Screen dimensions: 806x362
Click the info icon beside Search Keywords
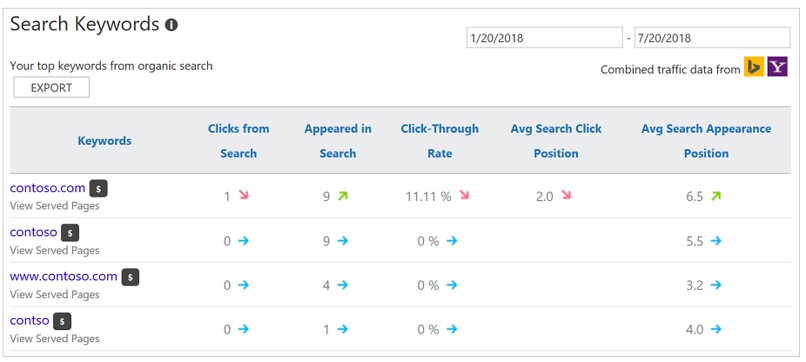[x=172, y=25]
